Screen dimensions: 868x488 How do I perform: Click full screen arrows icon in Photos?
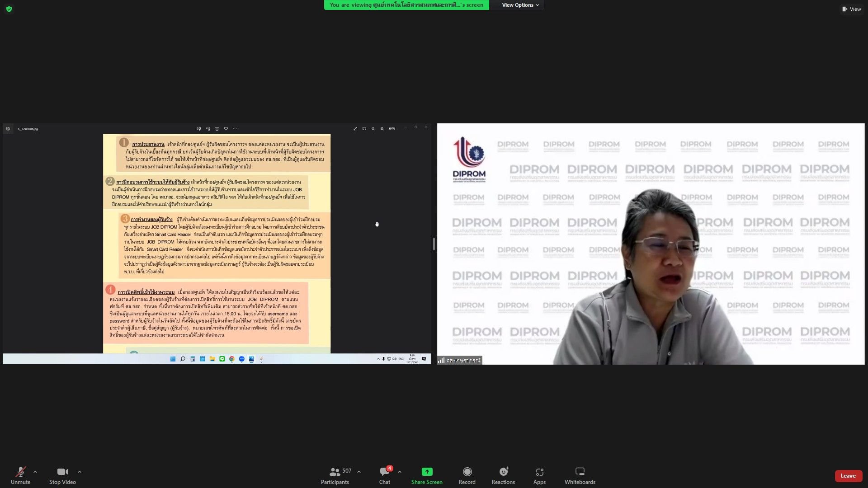[355, 129]
